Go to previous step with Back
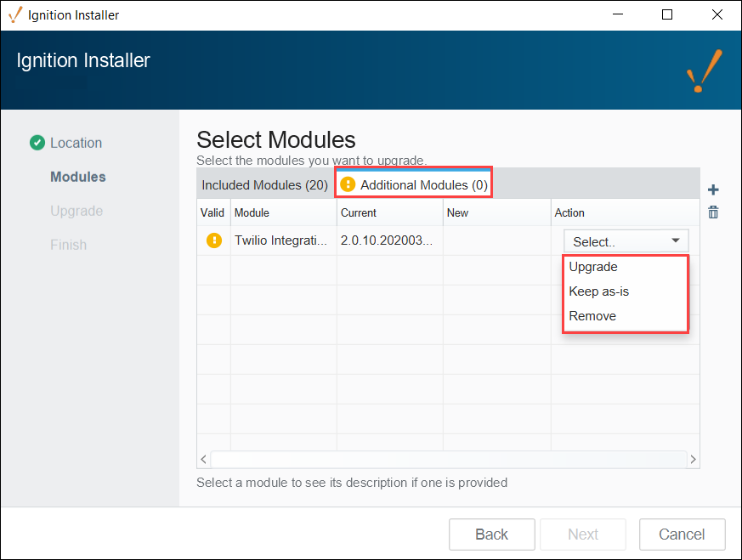This screenshot has width=742, height=560. tap(491, 534)
